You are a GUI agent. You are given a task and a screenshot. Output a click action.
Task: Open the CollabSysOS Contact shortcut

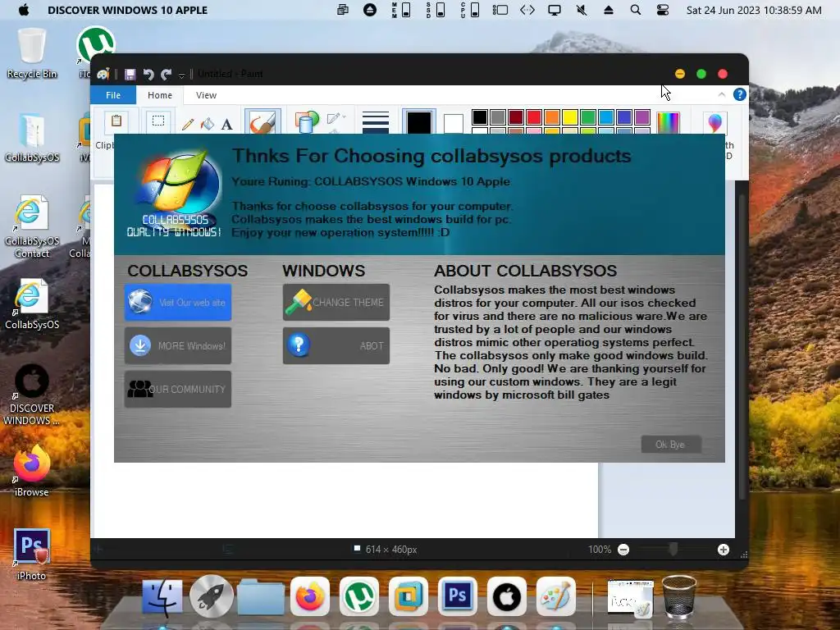coord(32,227)
